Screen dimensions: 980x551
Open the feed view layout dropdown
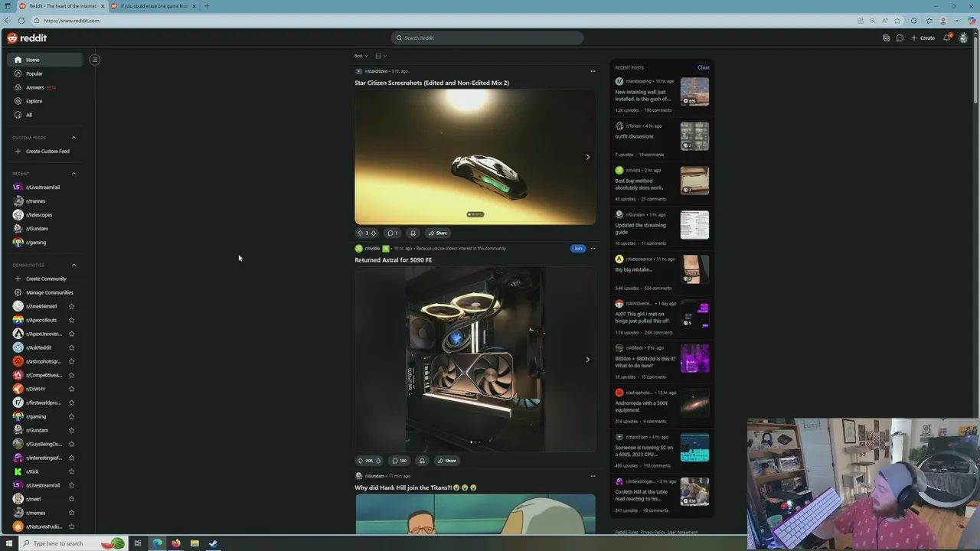pos(381,56)
